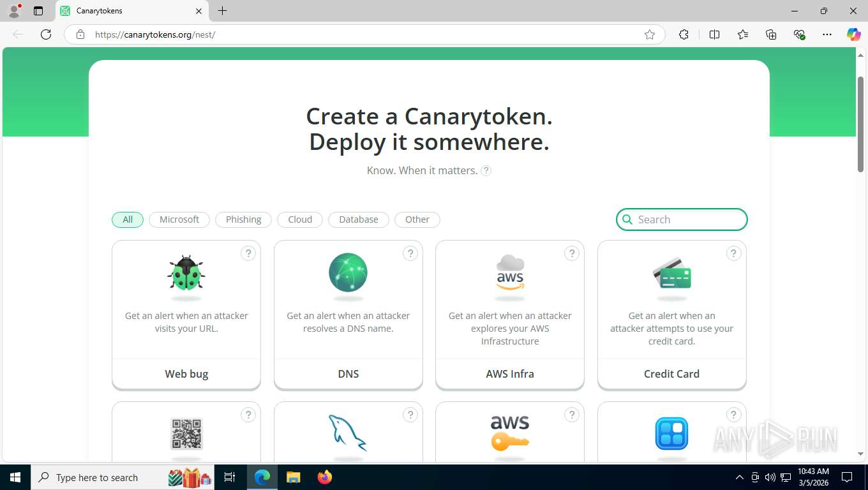
Task: Refresh the browser page
Action: (x=46, y=34)
